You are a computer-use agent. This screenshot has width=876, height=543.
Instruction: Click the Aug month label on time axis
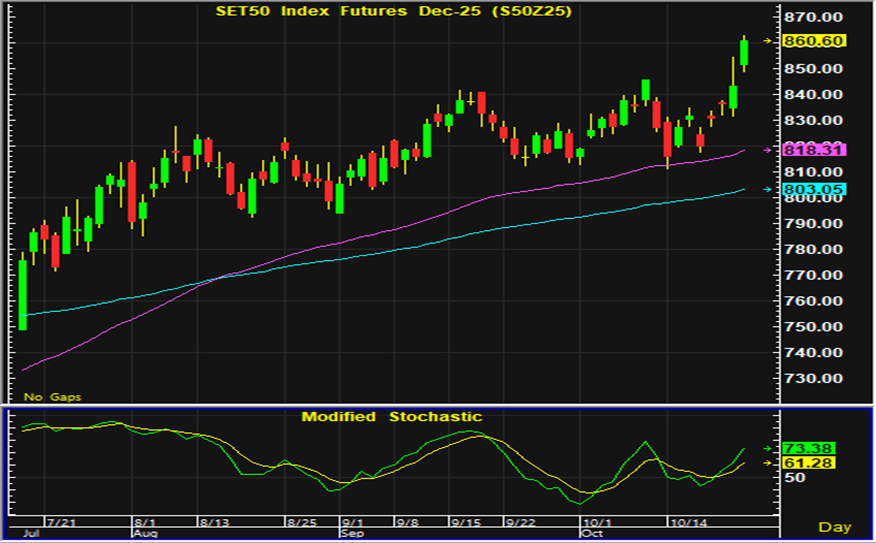tap(145, 535)
